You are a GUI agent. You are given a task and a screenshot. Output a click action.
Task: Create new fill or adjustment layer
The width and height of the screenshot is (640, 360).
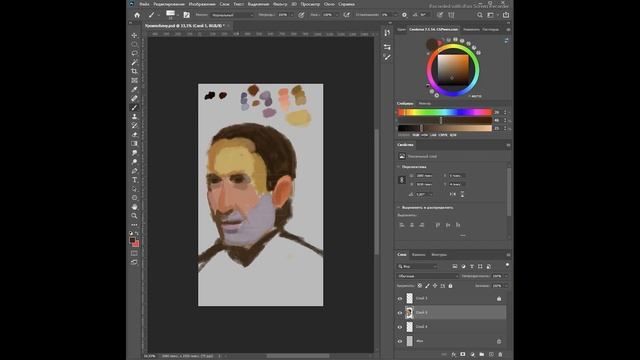[x=472, y=354]
